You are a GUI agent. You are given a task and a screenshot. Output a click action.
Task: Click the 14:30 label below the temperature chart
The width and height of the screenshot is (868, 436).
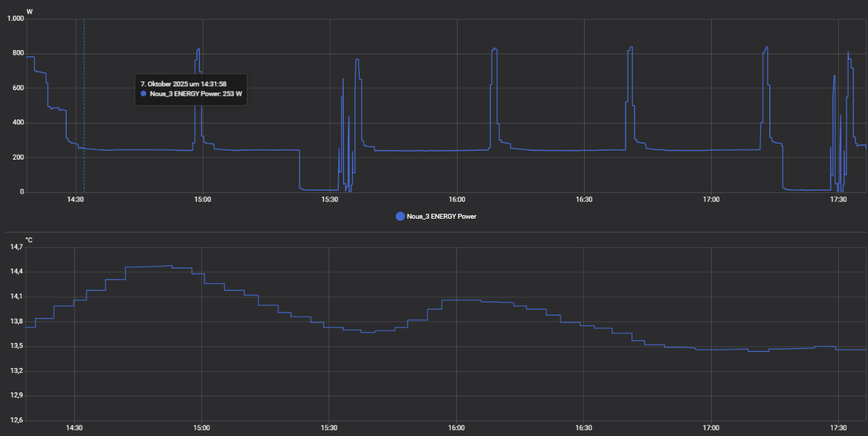74,428
